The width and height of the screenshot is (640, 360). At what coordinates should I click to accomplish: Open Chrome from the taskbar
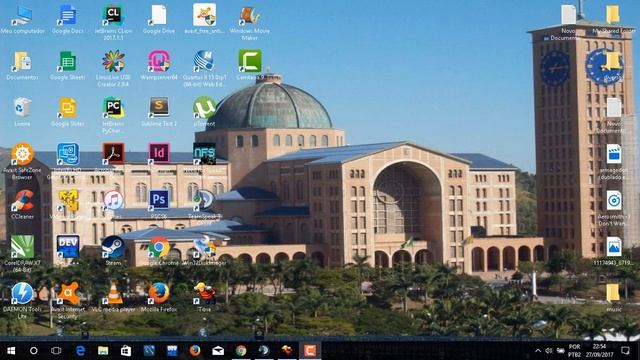coord(241,351)
